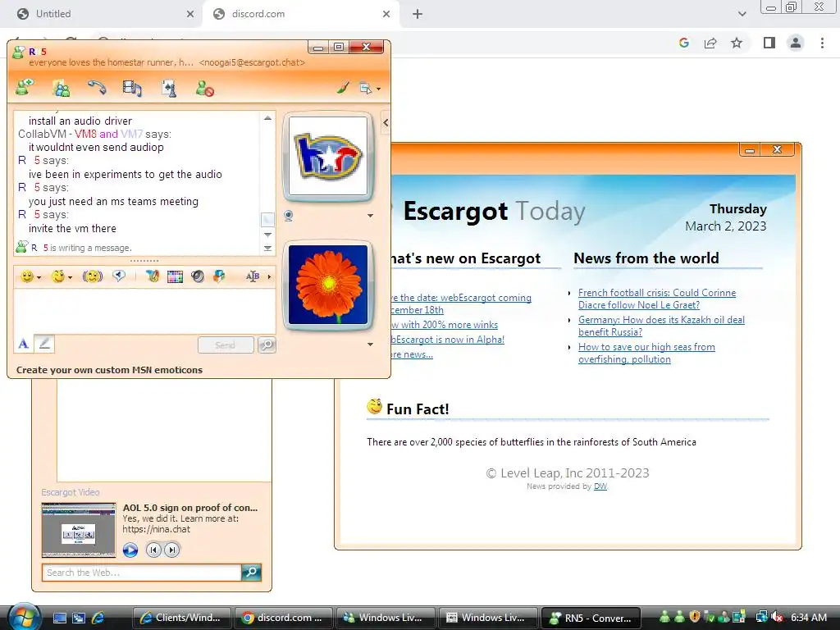Screen dimensions: 840x630
Task: Open contact display picture options dropdown
Action: click(x=370, y=216)
